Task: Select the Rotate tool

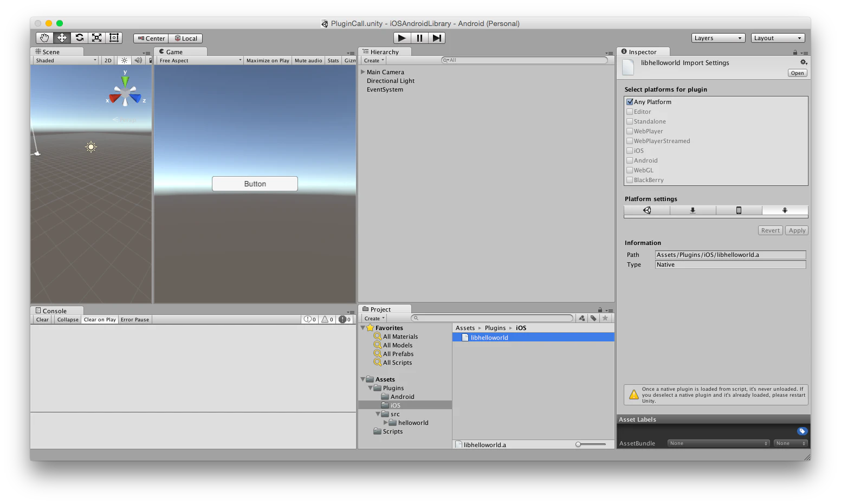Action: point(79,38)
